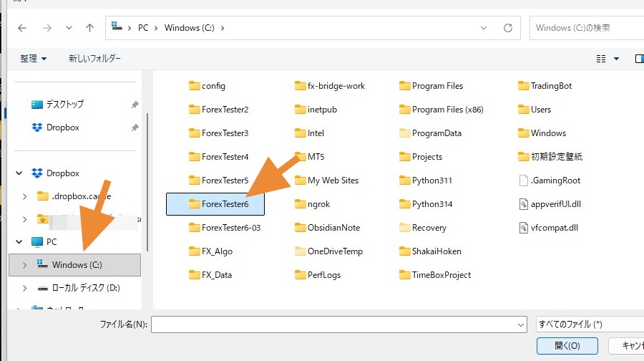
Task: Select the fx-bridge-work folder icon
Action: [x=301, y=85]
